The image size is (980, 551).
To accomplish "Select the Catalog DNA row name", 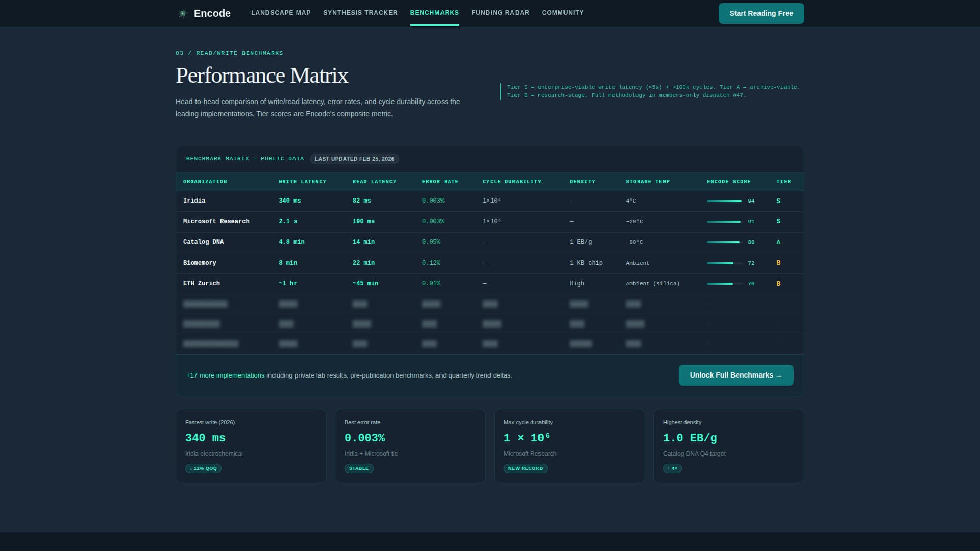I will click(x=203, y=242).
